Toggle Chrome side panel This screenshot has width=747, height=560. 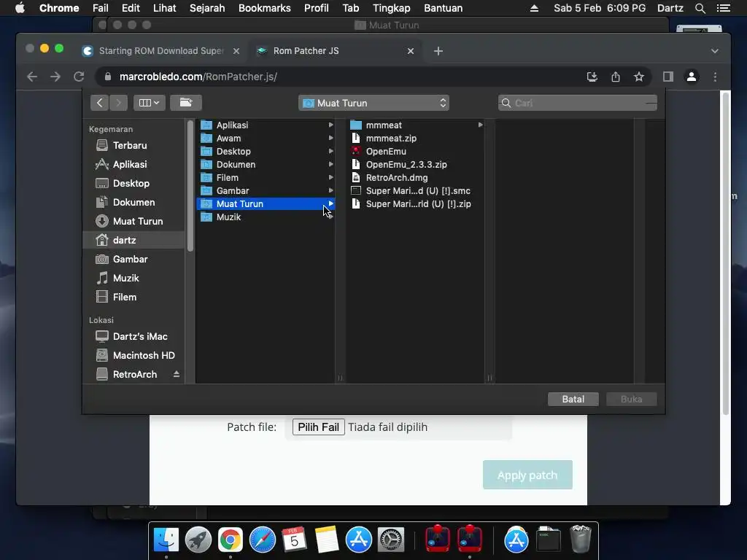tap(668, 77)
